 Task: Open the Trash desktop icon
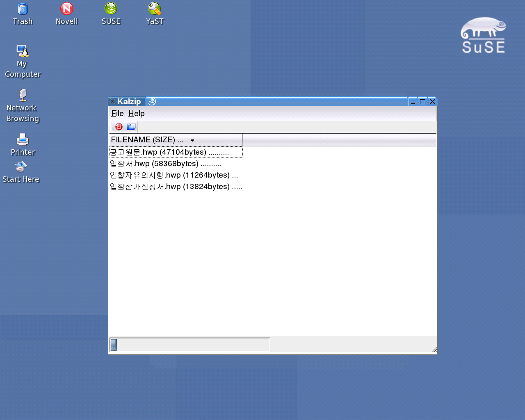(x=23, y=9)
